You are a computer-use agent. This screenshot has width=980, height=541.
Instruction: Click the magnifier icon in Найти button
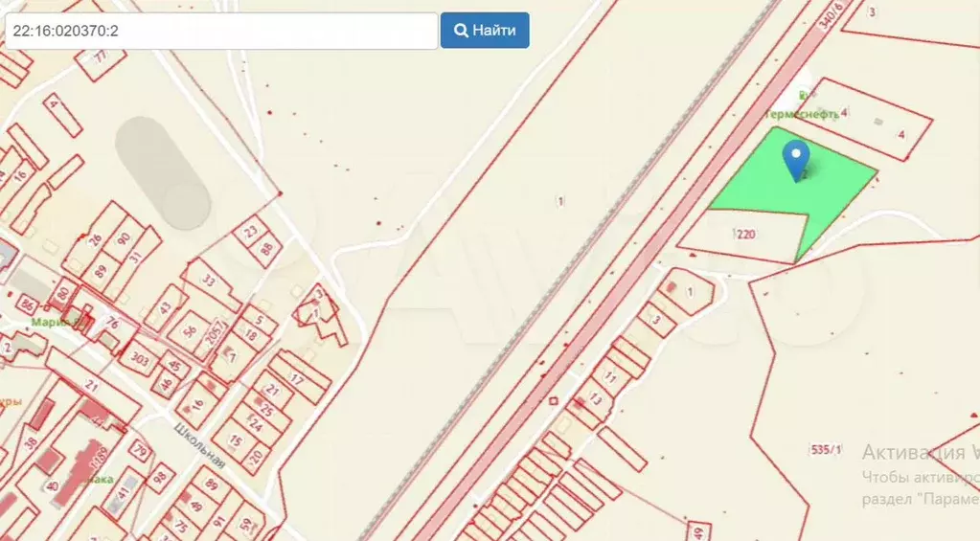(x=461, y=31)
